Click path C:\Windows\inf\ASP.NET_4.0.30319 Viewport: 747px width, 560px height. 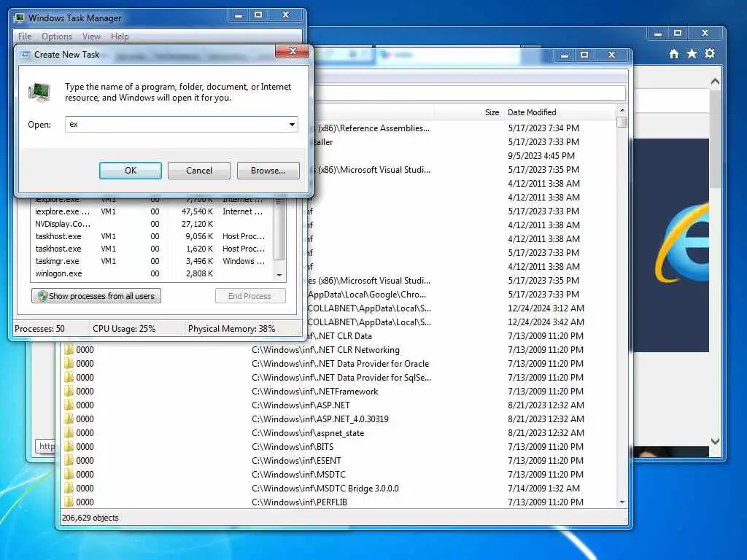[320, 419]
